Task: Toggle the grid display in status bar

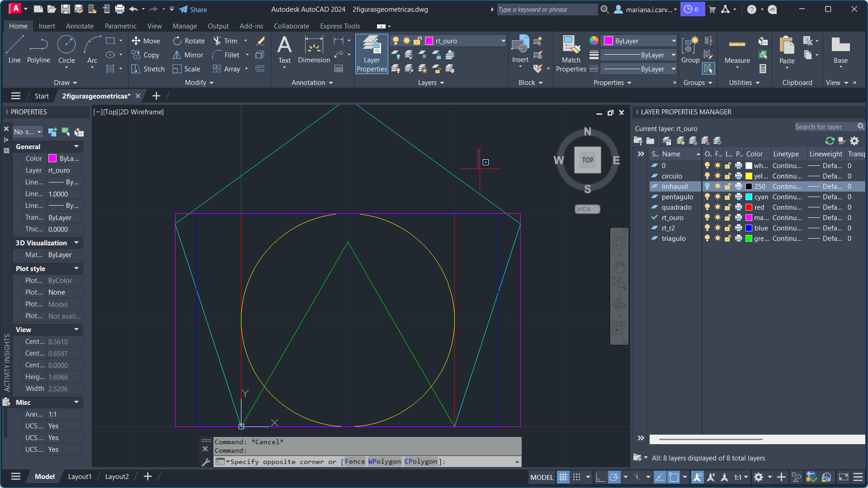Action: click(x=563, y=477)
